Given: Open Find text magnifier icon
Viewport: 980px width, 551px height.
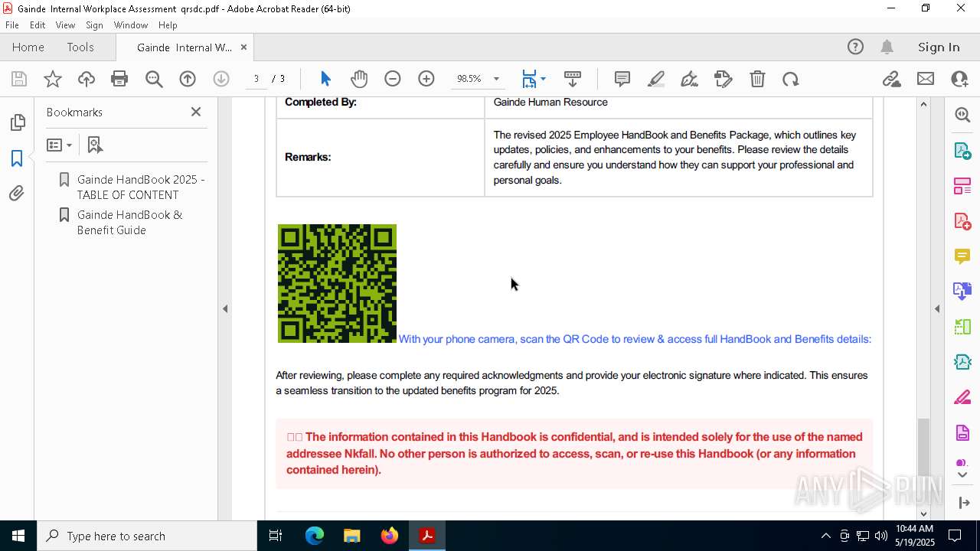Looking at the screenshot, I should click(x=154, y=79).
